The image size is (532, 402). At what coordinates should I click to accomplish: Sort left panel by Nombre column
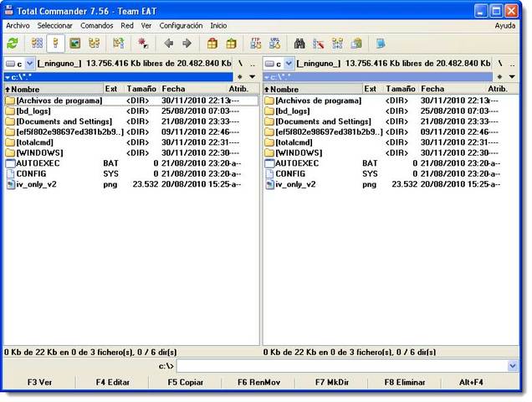tap(54, 89)
